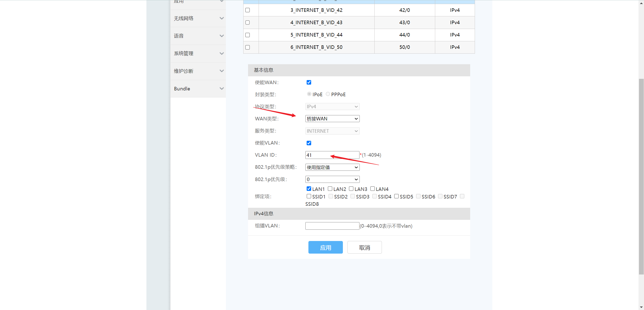Open the WAN类型 dropdown

[x=332, y=119]
